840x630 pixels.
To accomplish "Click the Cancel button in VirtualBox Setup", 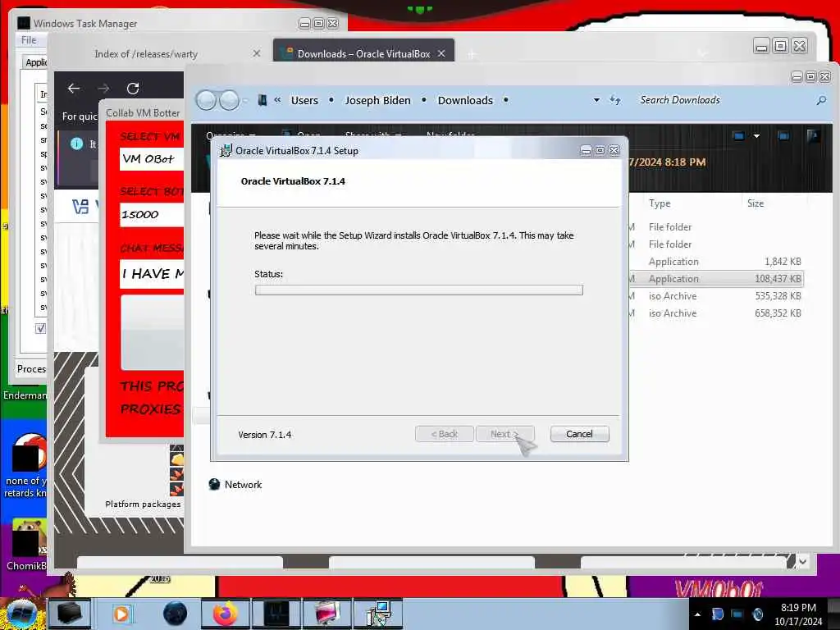I will tap(579, 434).
